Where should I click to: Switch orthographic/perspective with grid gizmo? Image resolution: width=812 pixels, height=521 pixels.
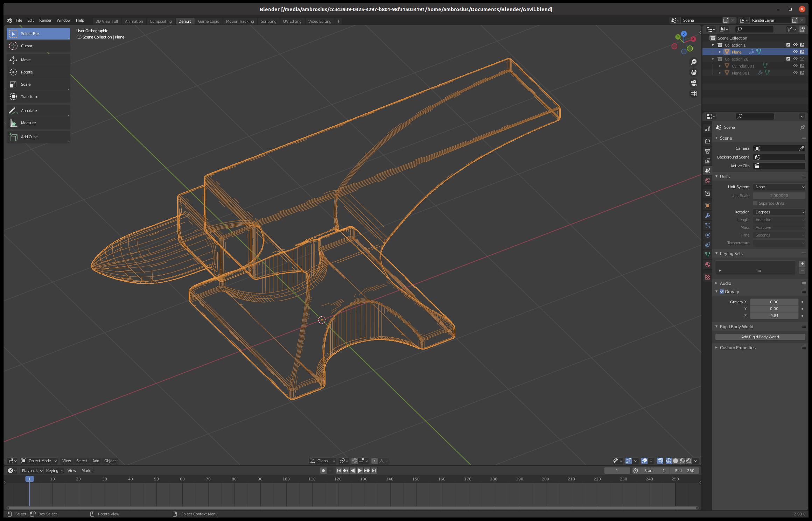[x=693, y=93]
